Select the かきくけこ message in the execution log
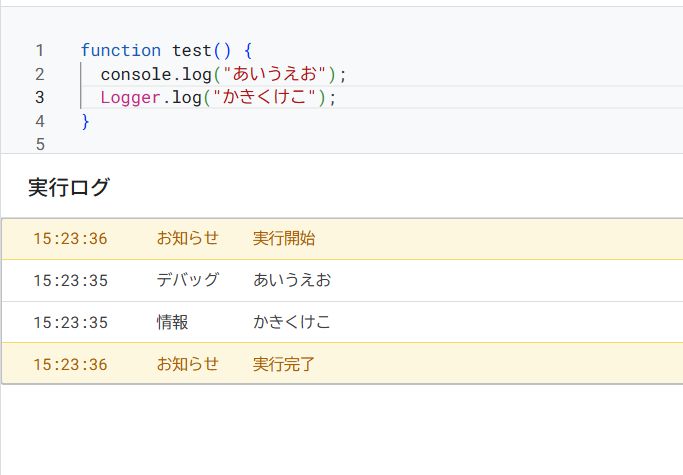 coord(292,322)
